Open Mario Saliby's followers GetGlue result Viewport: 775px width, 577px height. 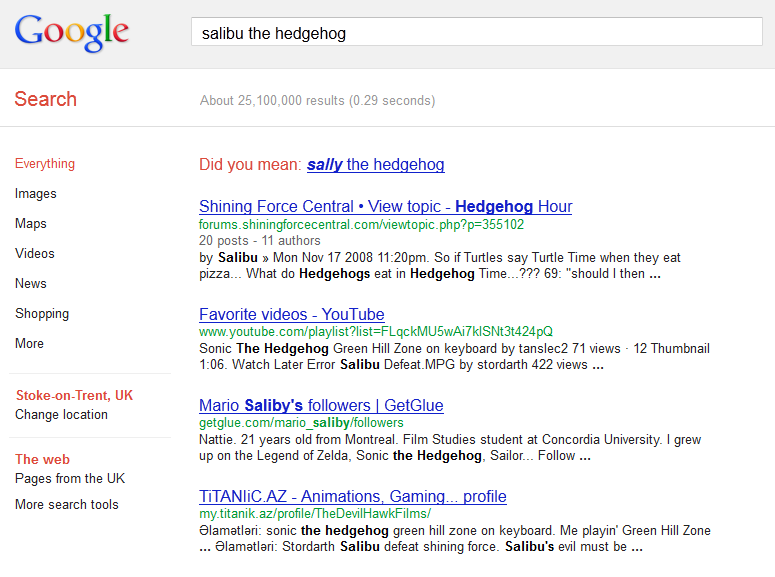click(321, 405)
